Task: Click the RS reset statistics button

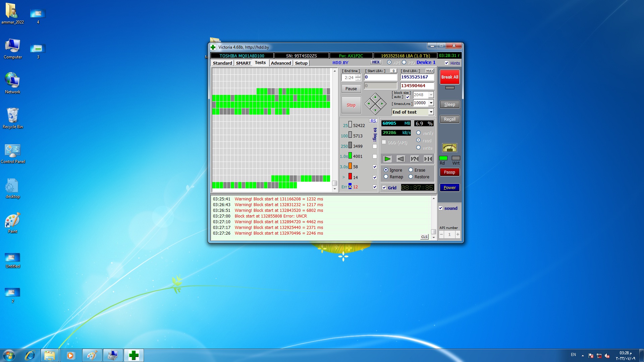Action: [373, 121]
